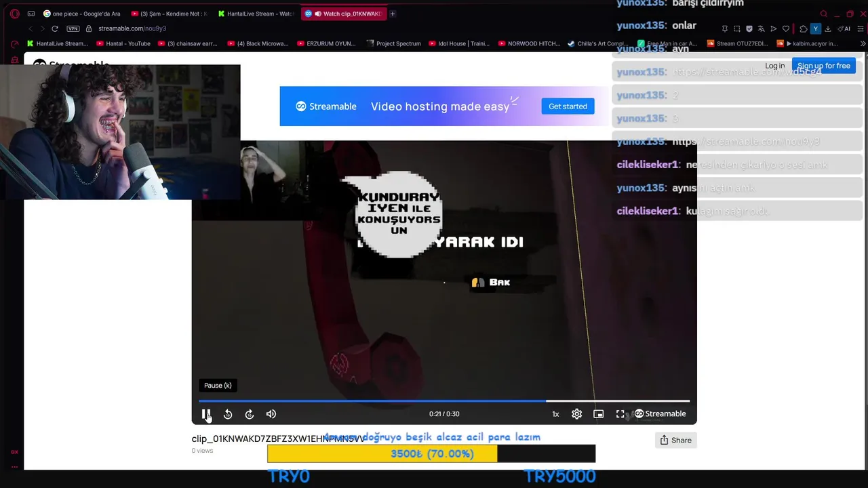Expand the bookmarks bar overflow chevron
This screenshot has height=488, width=868.
coord(863,43)
